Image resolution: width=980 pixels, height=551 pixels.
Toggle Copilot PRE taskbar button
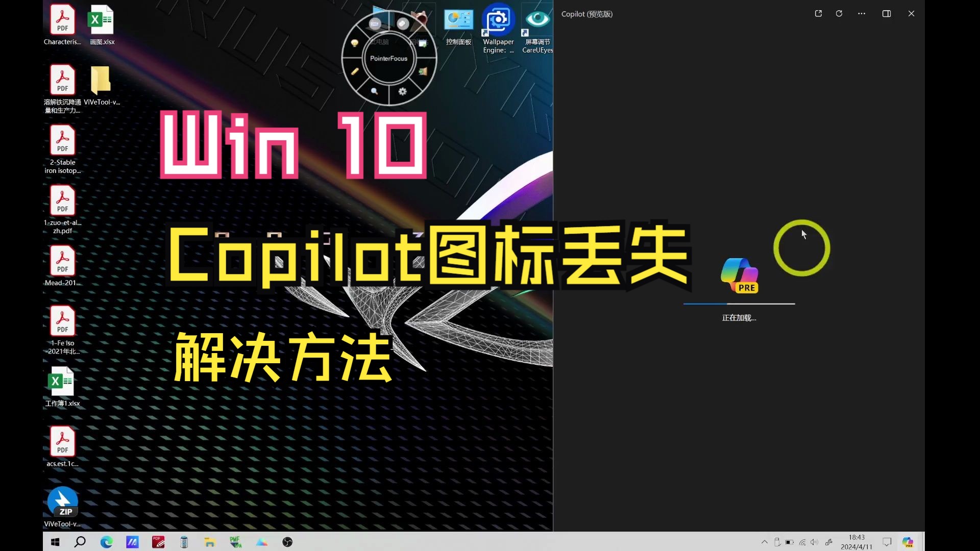click(x=908, y=542)
